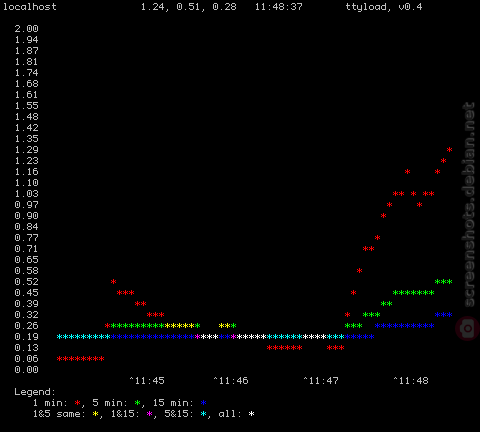Click the white 'all' legend asterisk
The height and width of the screenshot is (432, 480).
click(252, 414)
